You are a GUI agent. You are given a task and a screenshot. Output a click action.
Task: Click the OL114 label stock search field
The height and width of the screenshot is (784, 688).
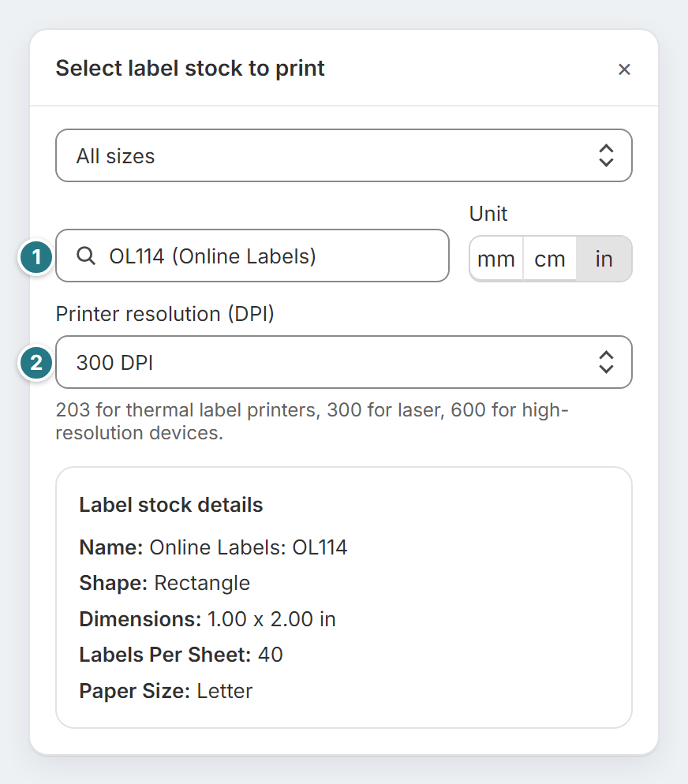pyautogui.click(x=252, y=256)
